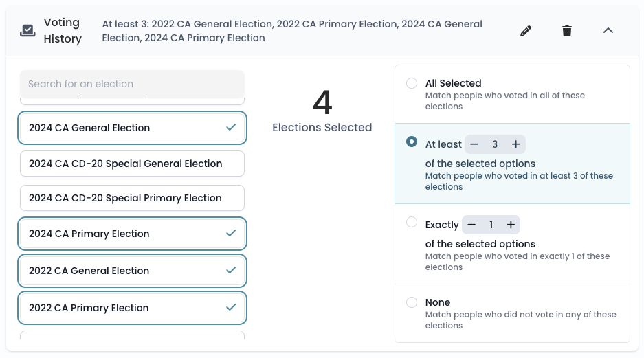644x358 pixels.
Task: Collapse the Voting History panel with chevron
Action: click(608, 30)
